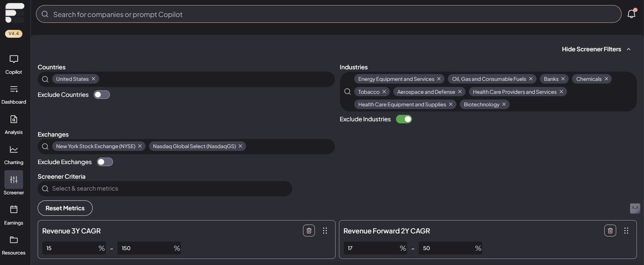Click the Revenue Forward 2Y CAGR title
The height and width of the screenshot is (265, 644).
386,231
